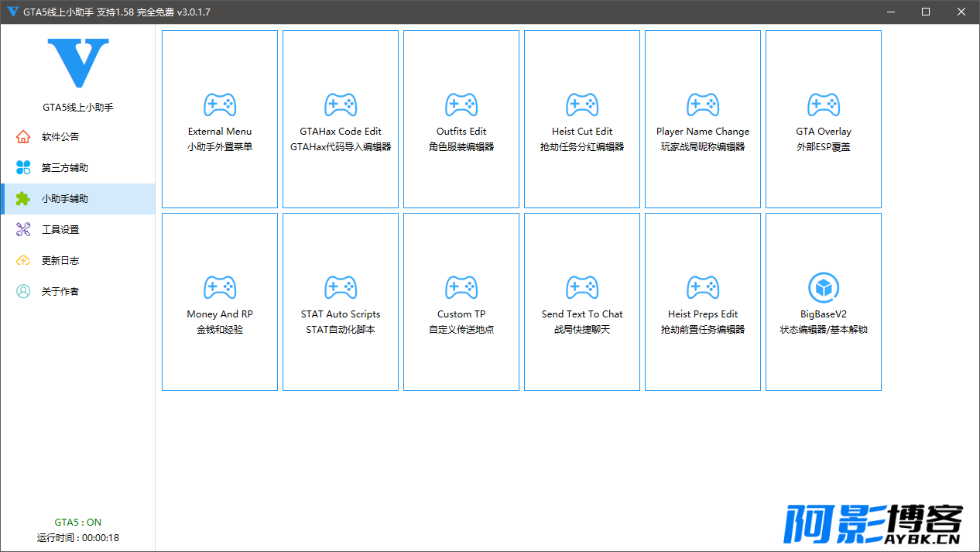Click the 状态编辑器/基本解锁 subtitle text

click(x=824, y=330)
